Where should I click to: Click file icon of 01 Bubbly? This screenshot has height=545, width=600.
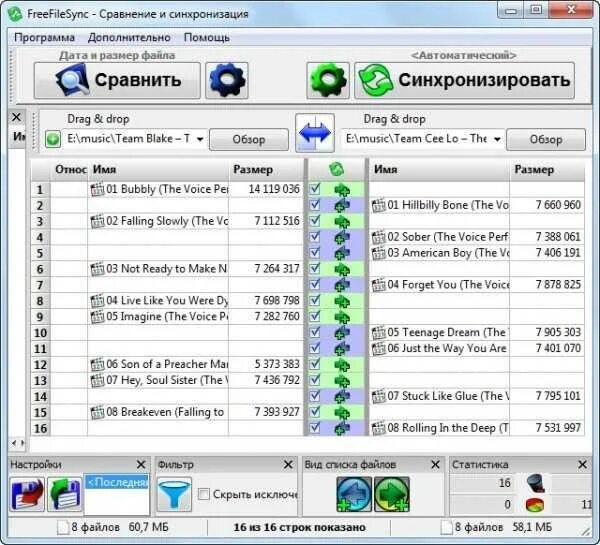[x=97, y=189]
